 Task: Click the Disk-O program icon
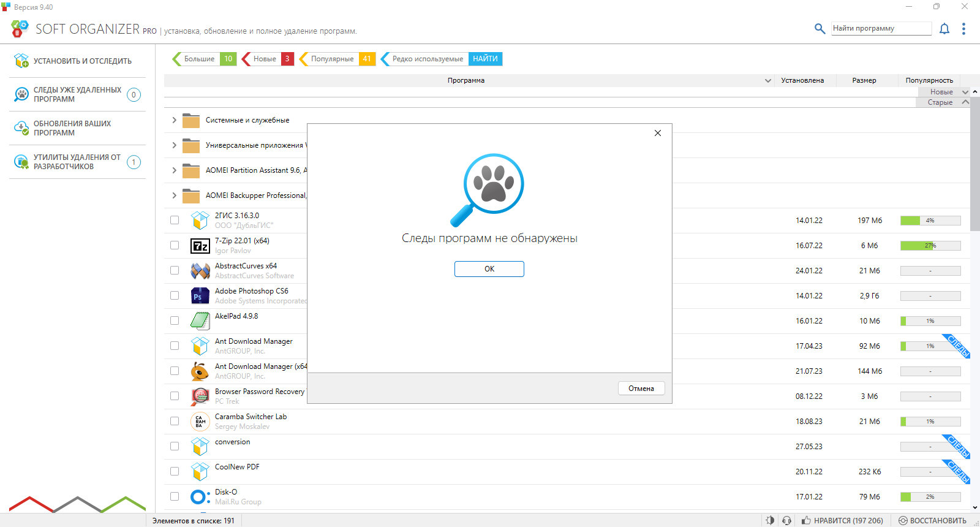tap(200, 497)
